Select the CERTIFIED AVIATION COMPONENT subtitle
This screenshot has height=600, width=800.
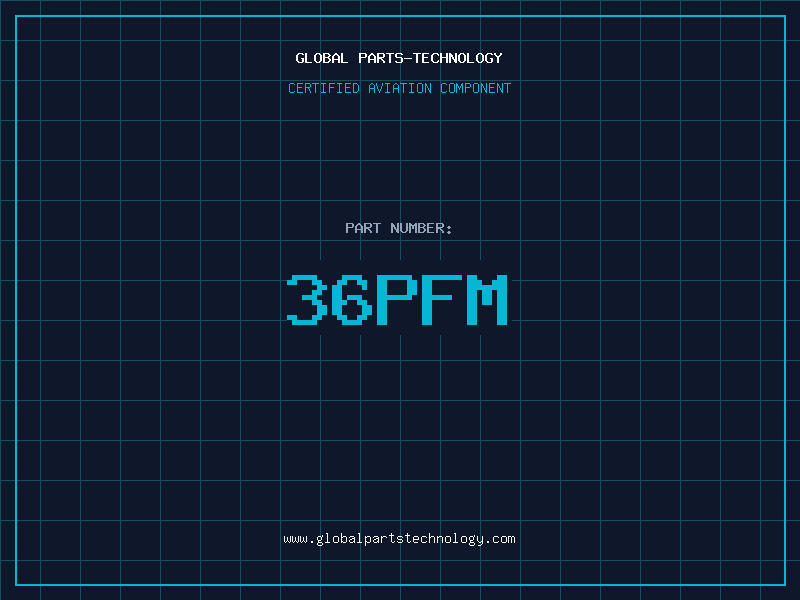click(x=399, y=88)
